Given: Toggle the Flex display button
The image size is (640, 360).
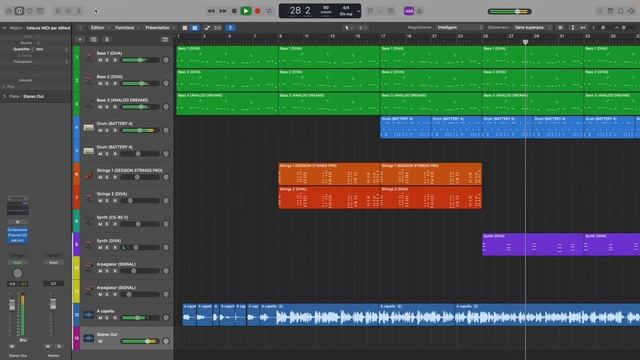Looking at the screenshot, I should tap(218, 28).
